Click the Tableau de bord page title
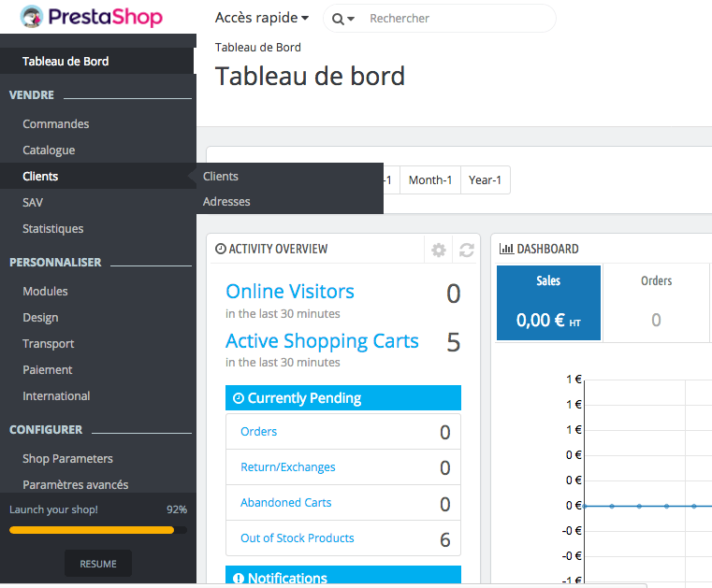This screenshot has height=588, width=712. [310, 76]
